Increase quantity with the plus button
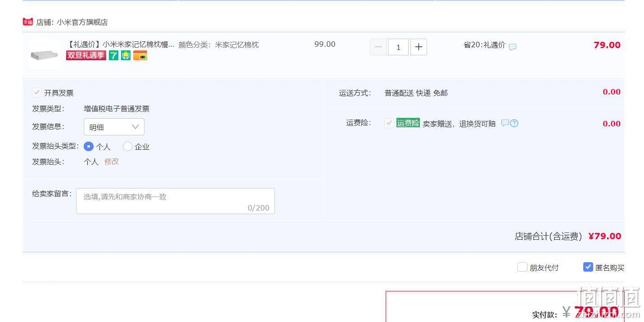 pos(419,47)
